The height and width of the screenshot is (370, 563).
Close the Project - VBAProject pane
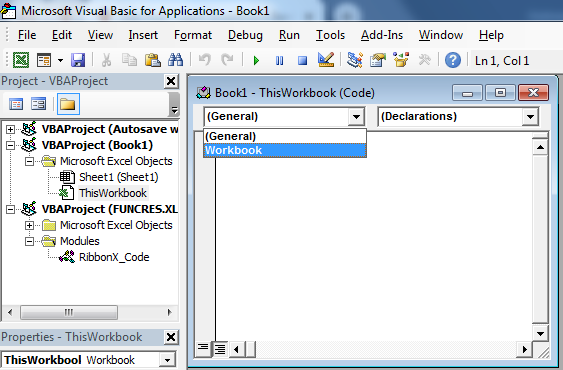click(x=171, y=81)
